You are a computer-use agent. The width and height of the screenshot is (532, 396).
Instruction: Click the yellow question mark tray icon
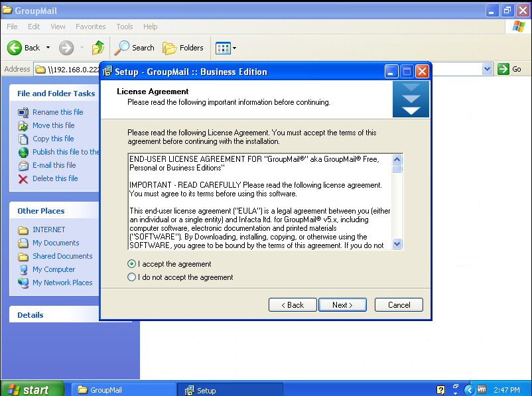pos(440,390)
